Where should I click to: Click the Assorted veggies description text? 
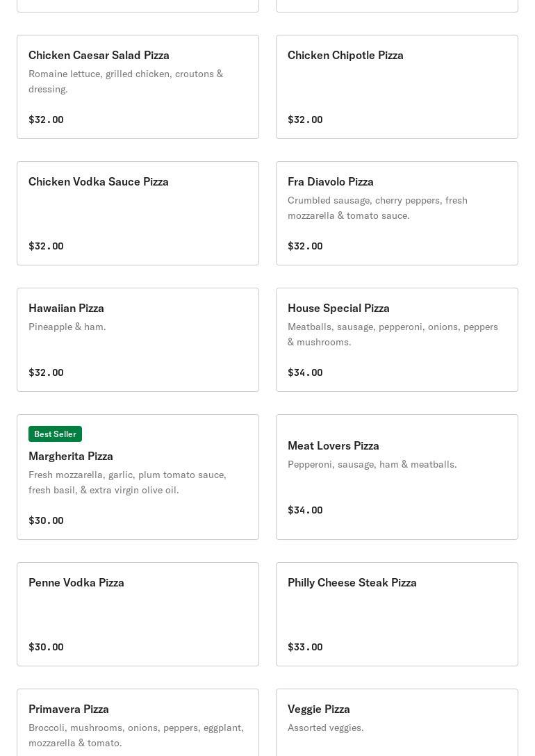click(x=325, y=728)
